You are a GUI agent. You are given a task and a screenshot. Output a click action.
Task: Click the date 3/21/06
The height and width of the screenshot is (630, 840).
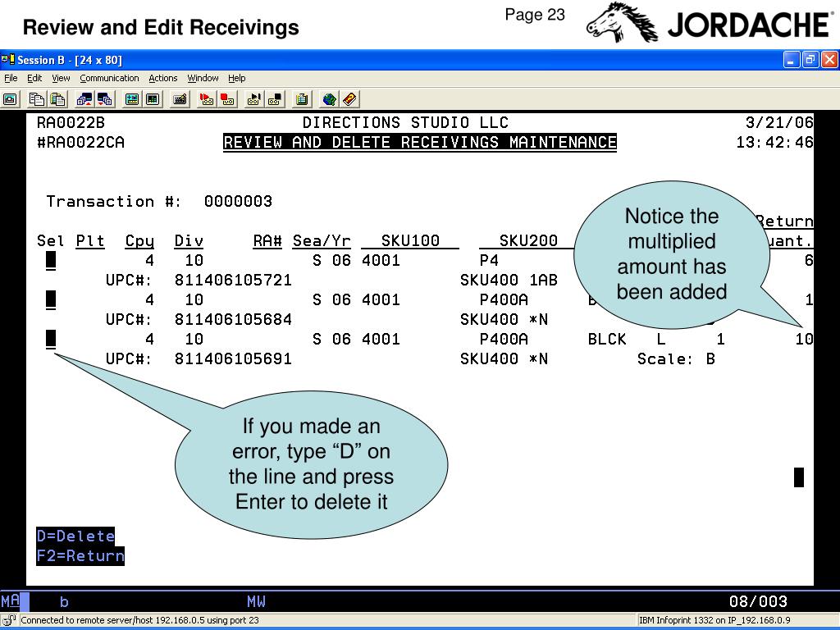(x=779, y=123)
